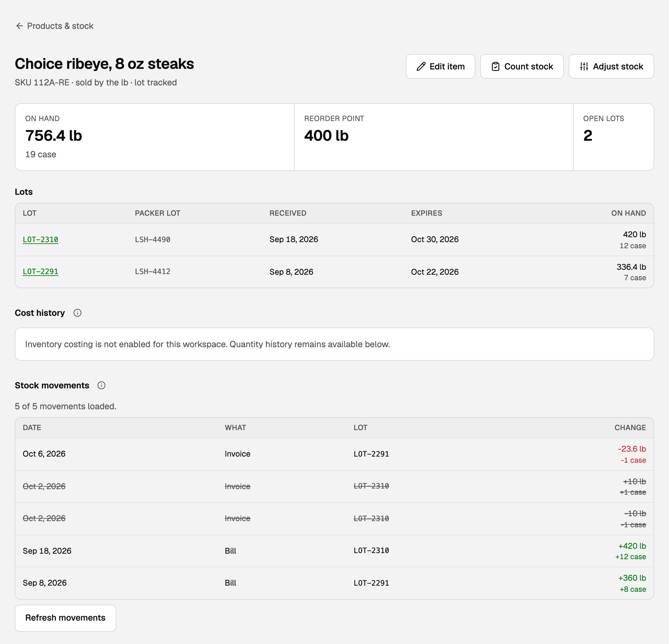Open lot LOT-2291 in the Lots table

tap(40, 272)
